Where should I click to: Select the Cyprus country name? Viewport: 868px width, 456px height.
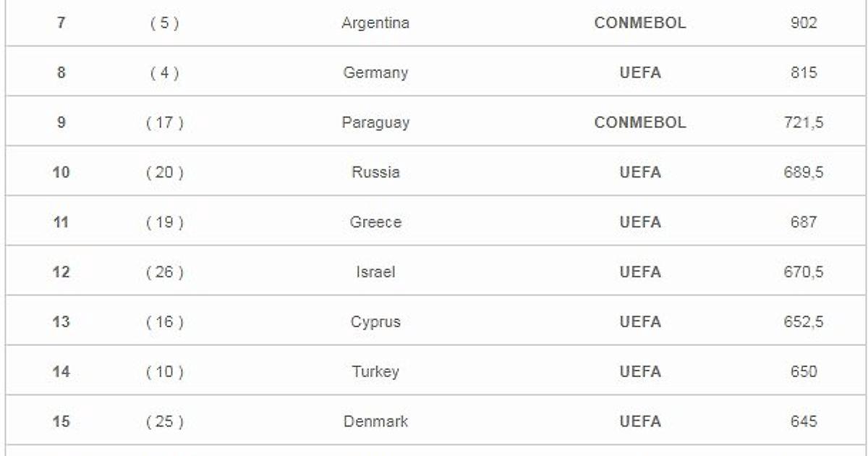[375, 322]
